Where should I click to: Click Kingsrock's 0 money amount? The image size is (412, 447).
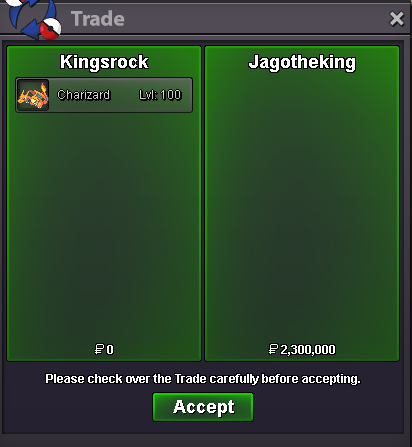point(110,350)
